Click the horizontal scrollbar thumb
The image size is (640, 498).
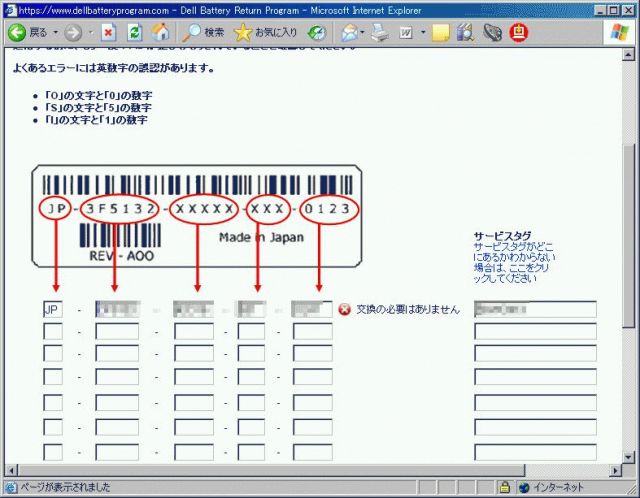tap(271, 470)
